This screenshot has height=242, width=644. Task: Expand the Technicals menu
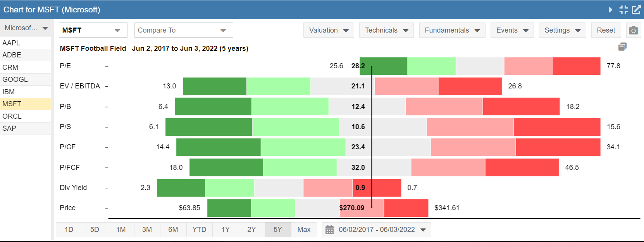click(386, 30)
